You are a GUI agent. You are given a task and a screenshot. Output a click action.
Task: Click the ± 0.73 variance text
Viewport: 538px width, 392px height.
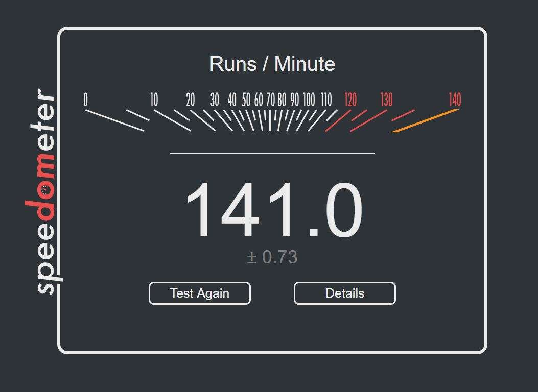point(272,257)
